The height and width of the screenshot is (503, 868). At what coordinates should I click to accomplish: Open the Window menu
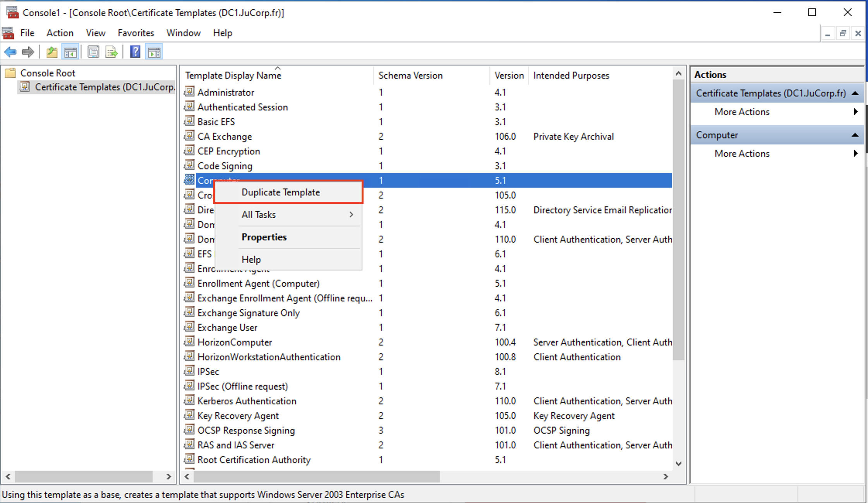tap(184, 33)
